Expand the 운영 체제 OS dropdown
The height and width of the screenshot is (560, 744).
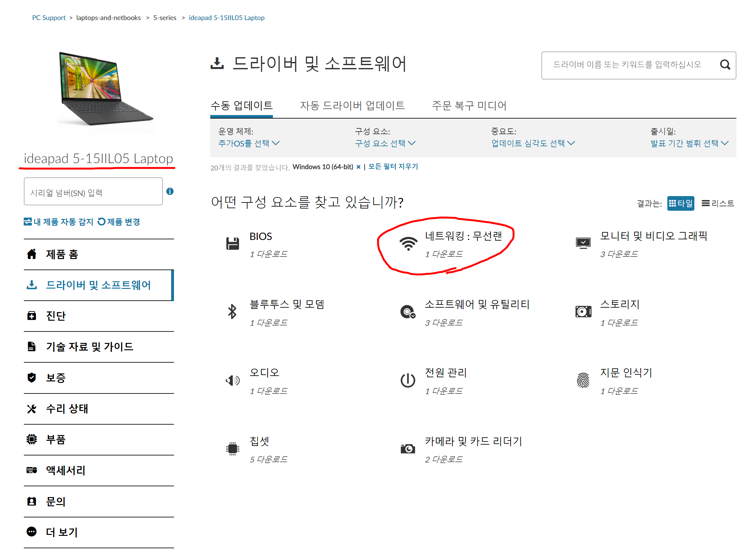click(248, 144)
